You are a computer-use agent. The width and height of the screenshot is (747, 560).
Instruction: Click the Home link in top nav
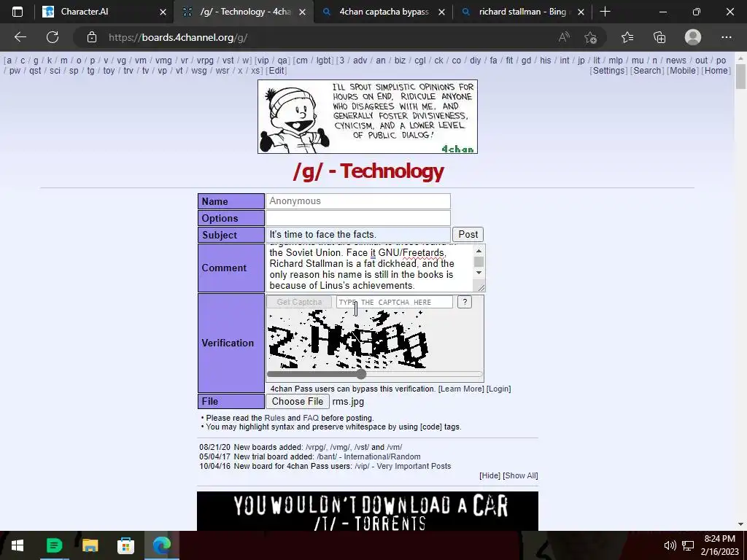716,71
